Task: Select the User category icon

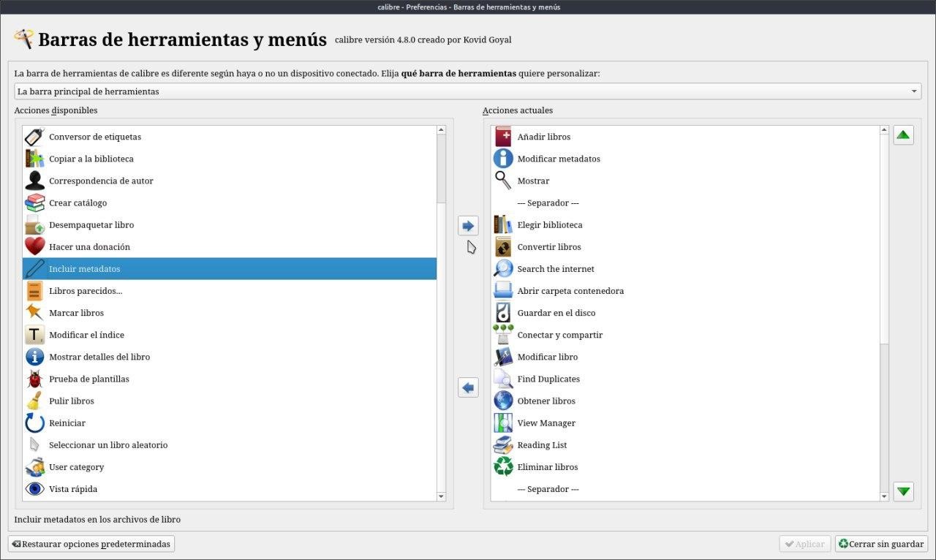Action: [x=34, y=466]
